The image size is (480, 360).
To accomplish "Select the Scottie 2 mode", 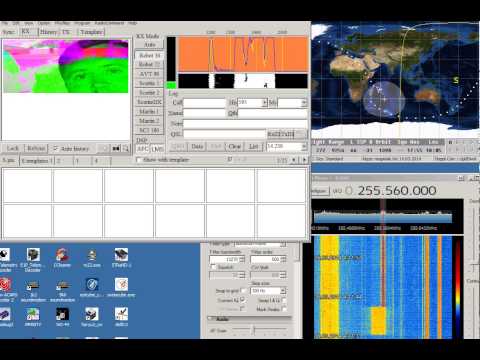I will click(x=149, y=92).
